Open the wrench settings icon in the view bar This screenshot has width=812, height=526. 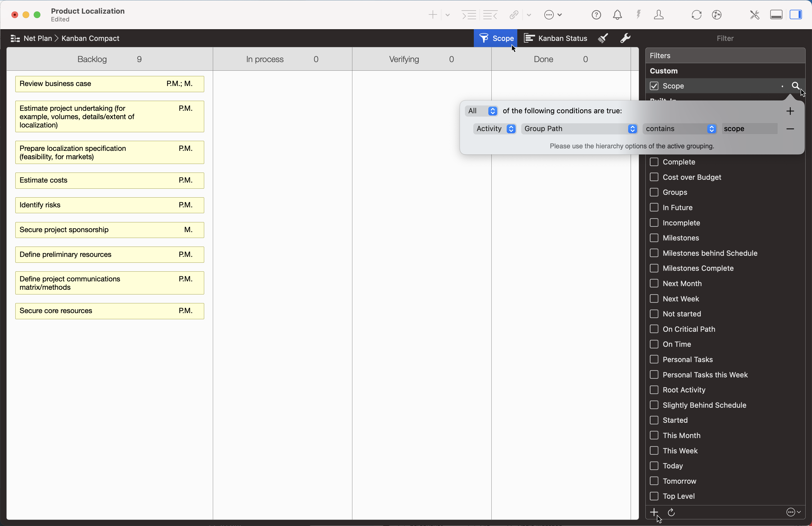pos(625,38)
